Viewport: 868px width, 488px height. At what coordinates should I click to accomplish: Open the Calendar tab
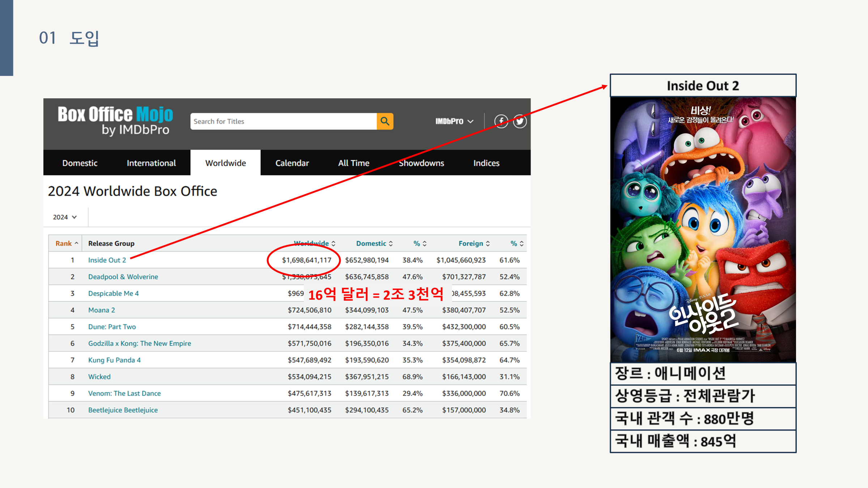pos(292,163)
